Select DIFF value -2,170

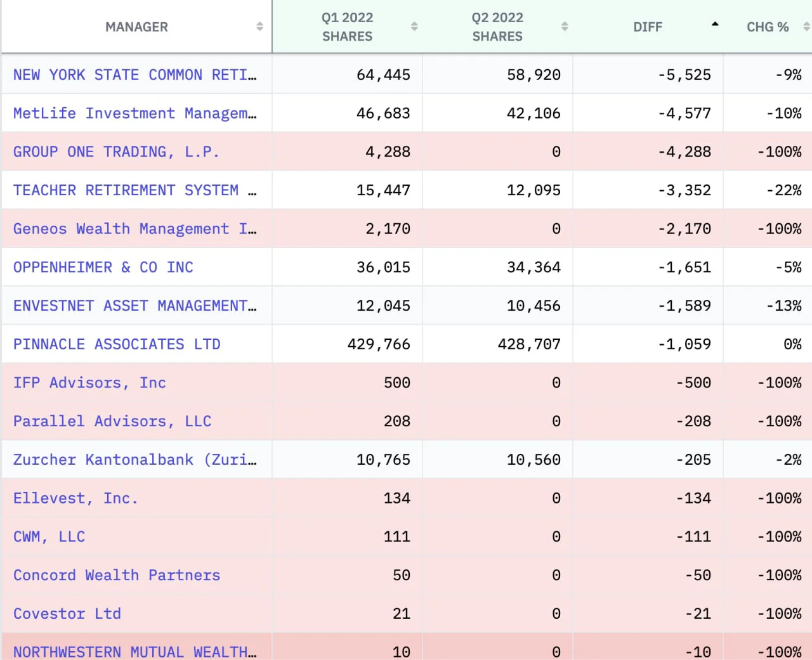click(684, 229)
